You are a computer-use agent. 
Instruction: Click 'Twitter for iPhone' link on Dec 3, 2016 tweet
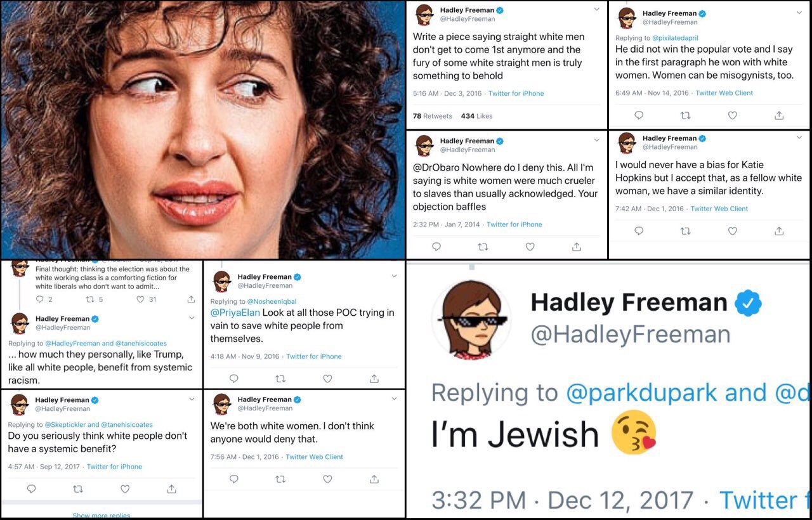tap(516, 93)
